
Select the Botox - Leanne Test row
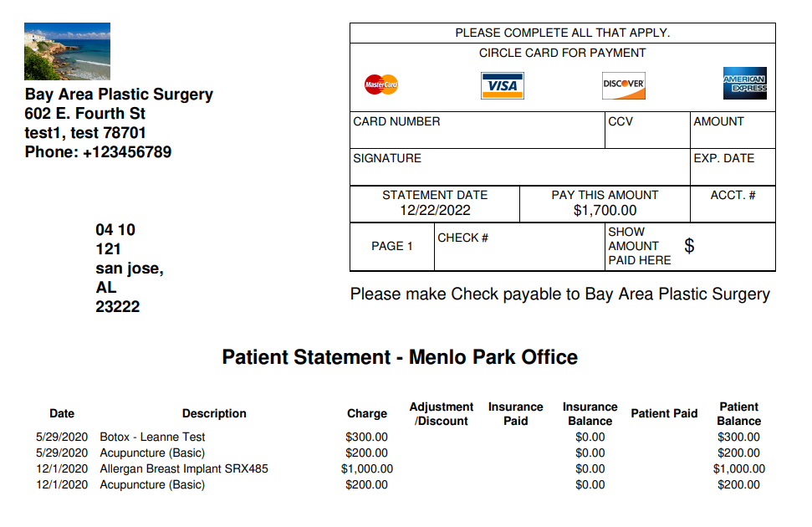click(400, 437)
